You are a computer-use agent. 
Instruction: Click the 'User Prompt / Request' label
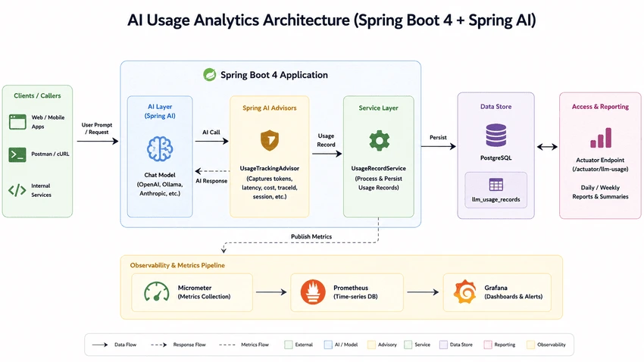pos(97,129)
